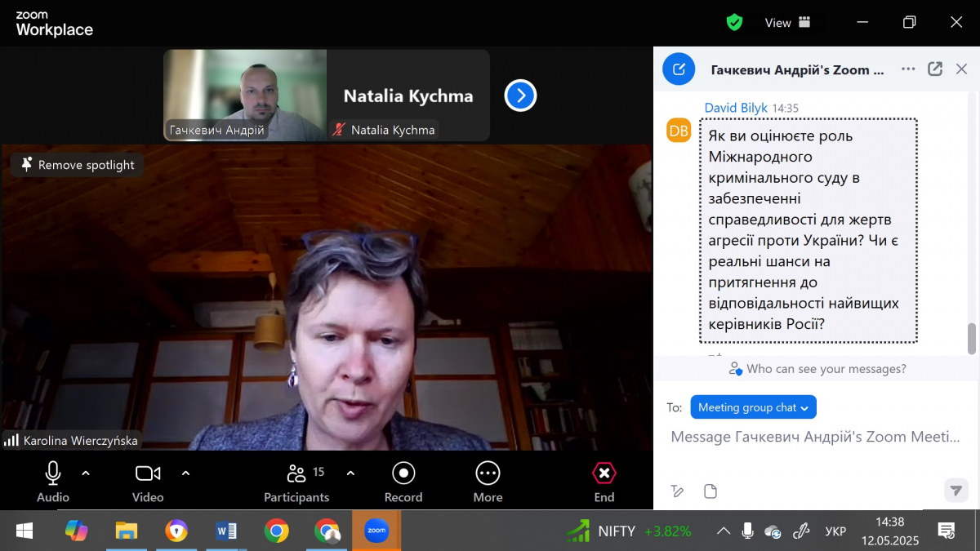This screenshot has width=980, height=551.
Task: Click the red End meeting button
Action: pos(604,482)
